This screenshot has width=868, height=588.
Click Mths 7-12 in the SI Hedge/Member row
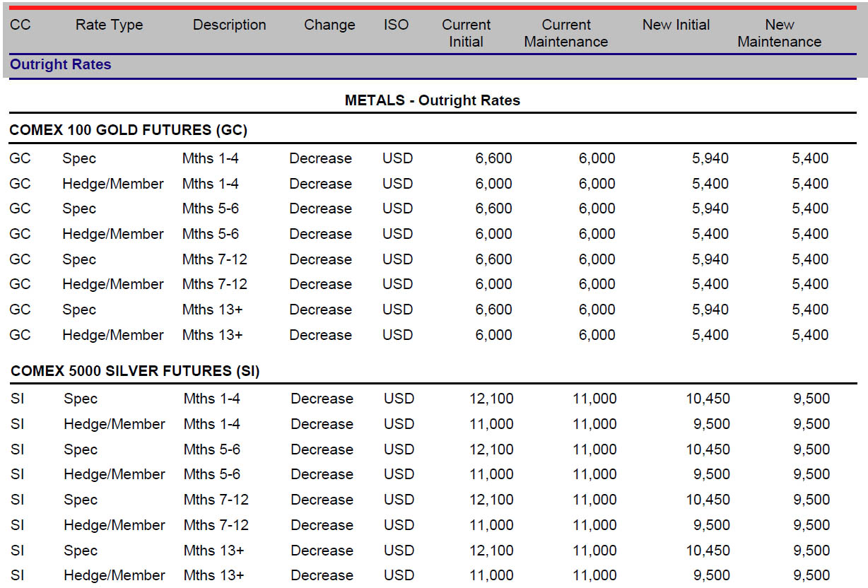(x=216, y=525)
